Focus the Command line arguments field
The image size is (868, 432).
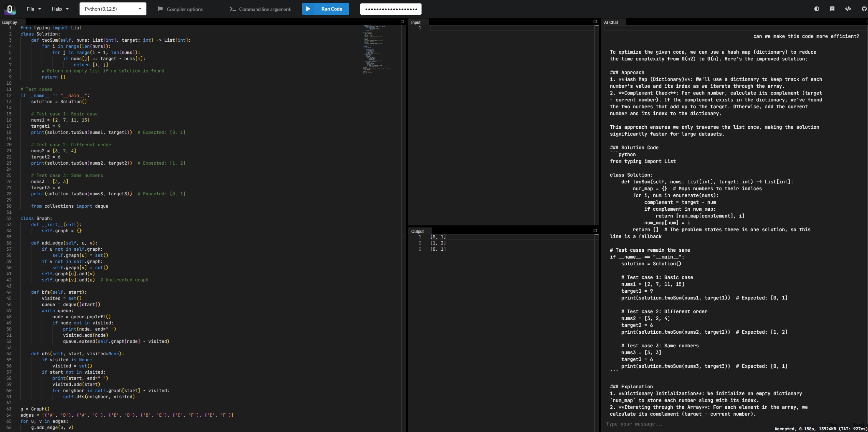(x=265, y=9)
